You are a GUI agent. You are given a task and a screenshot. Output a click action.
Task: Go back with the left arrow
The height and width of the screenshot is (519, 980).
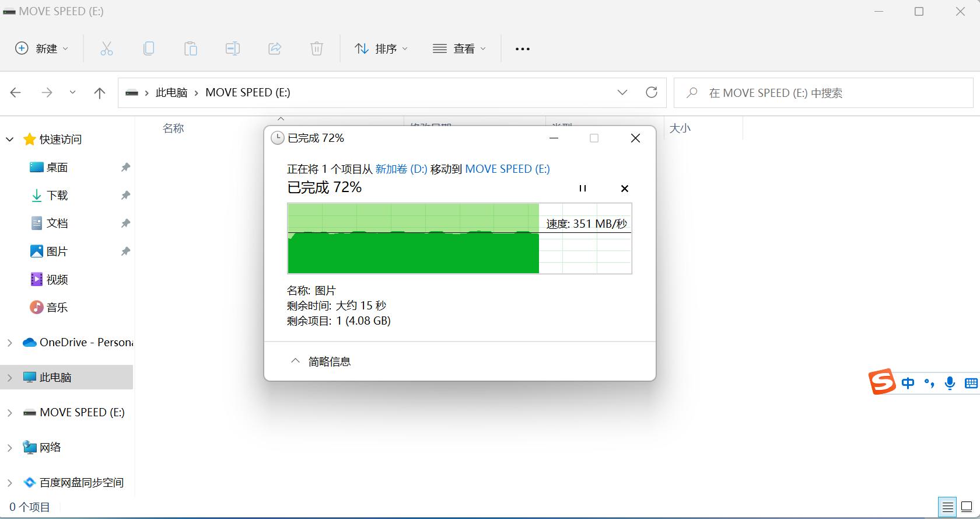(x=16, y=92)
